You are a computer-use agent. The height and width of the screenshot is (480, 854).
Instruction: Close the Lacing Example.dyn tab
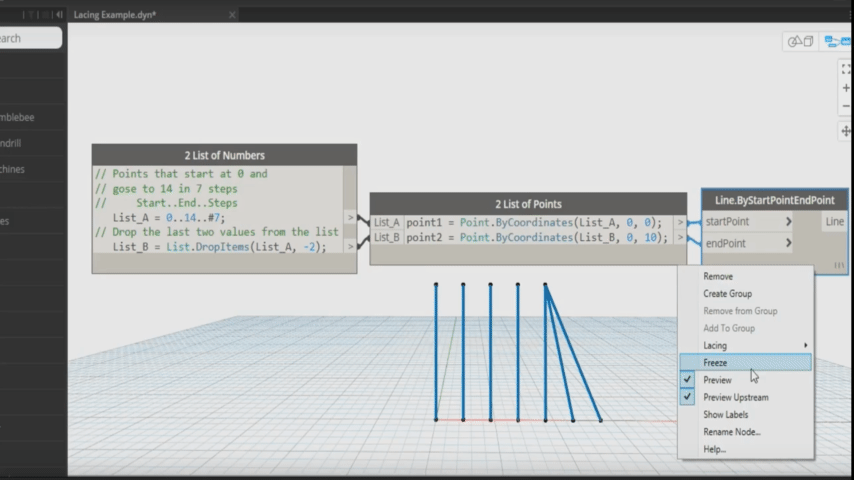232,15
